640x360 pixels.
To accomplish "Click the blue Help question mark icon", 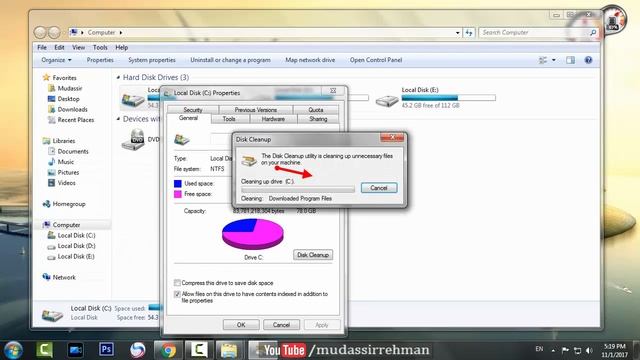I will tap(588, 60).
